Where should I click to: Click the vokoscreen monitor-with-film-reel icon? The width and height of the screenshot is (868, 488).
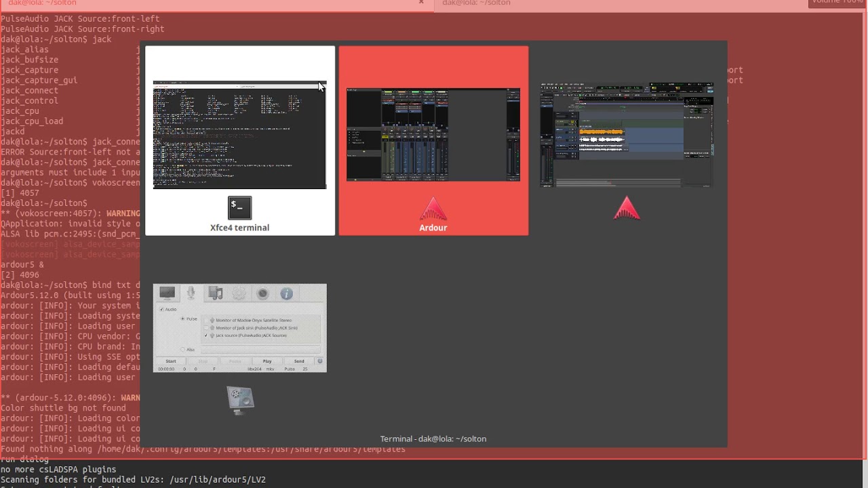(x=240, y=400)
